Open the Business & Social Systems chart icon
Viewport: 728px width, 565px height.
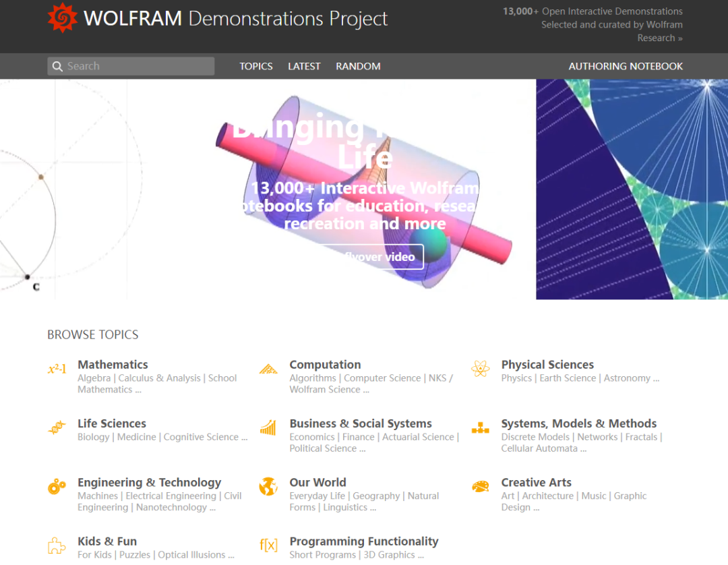[268, 427]
